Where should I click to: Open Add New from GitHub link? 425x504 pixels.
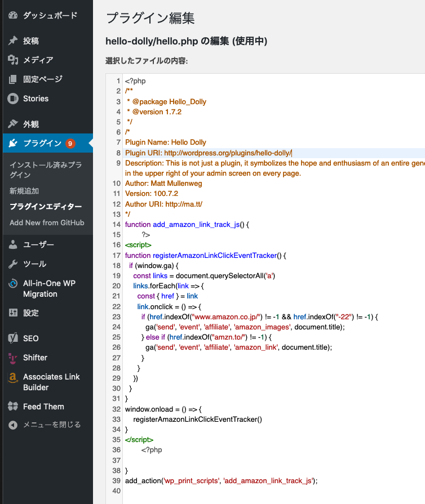click(47, 222)
